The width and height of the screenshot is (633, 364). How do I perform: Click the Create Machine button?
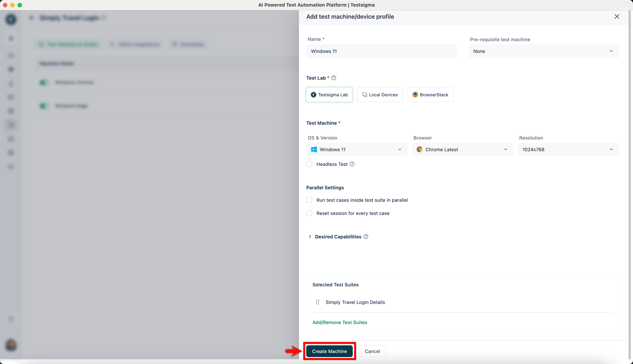[329, 351]
